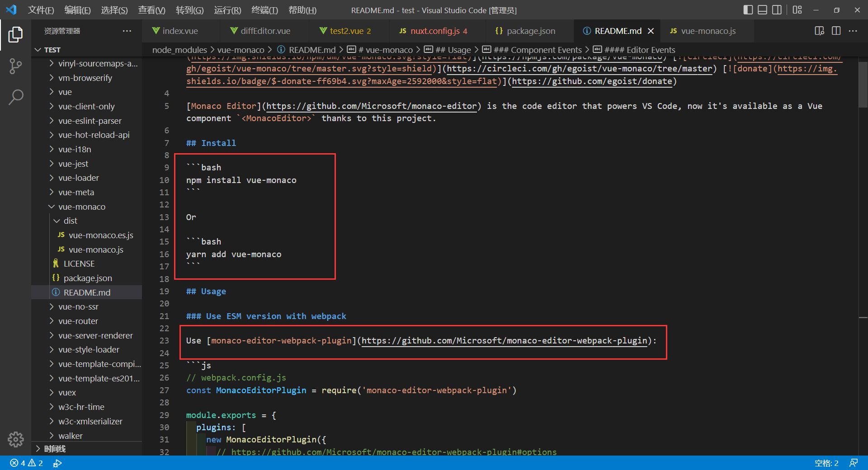Select README.md in the file tree

[87, 292]
